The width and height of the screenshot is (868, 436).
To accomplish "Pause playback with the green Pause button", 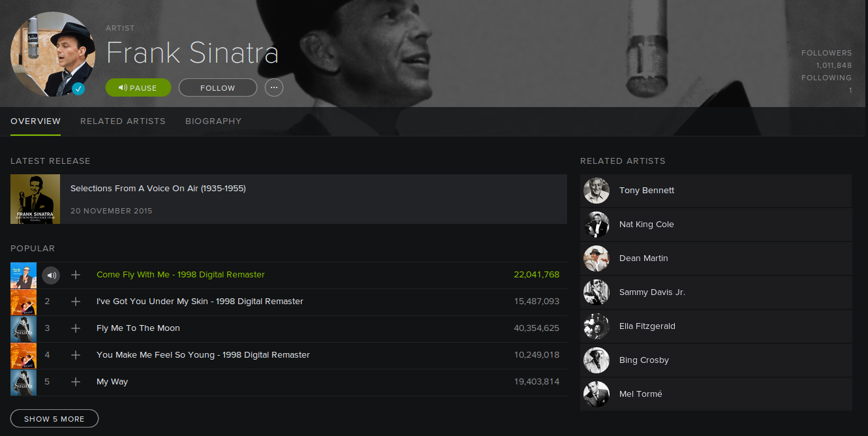I will (138, 87).
